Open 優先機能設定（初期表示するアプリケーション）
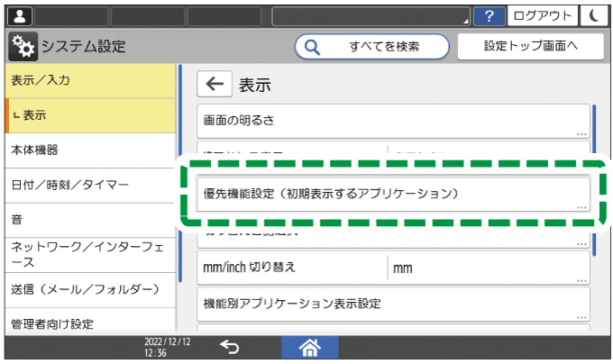The image size is (613, 364). [x=393, y=195]
